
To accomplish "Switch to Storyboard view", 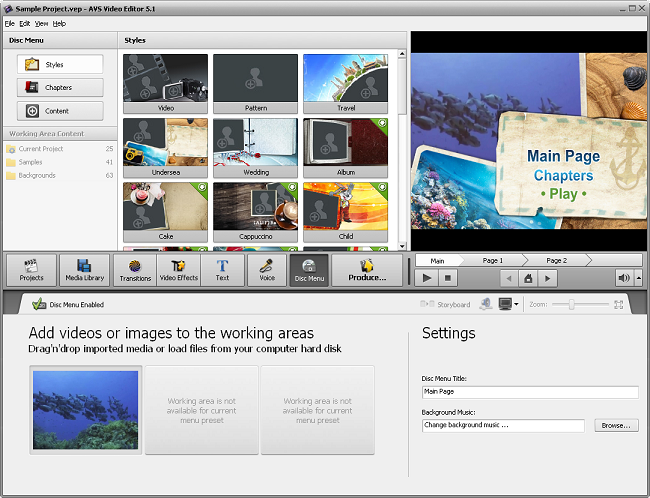I will (445, 304).
